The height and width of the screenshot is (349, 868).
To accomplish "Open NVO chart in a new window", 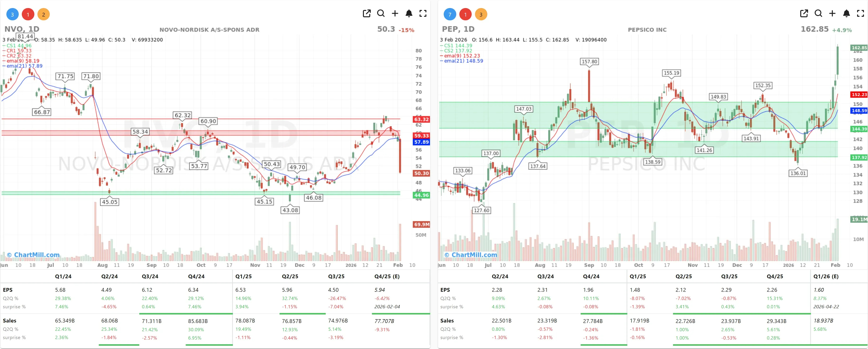I will pos(367,13).
